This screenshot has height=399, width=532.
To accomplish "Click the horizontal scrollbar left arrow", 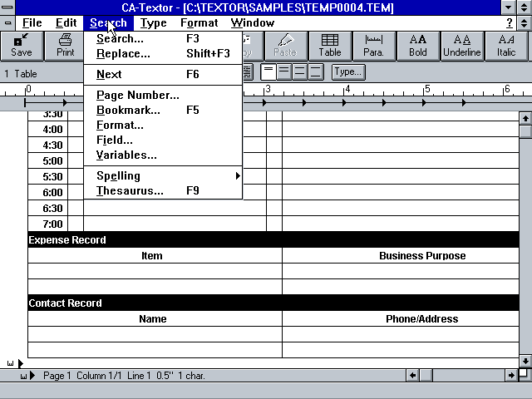I will pyautogui.click(x=413, y=375).
